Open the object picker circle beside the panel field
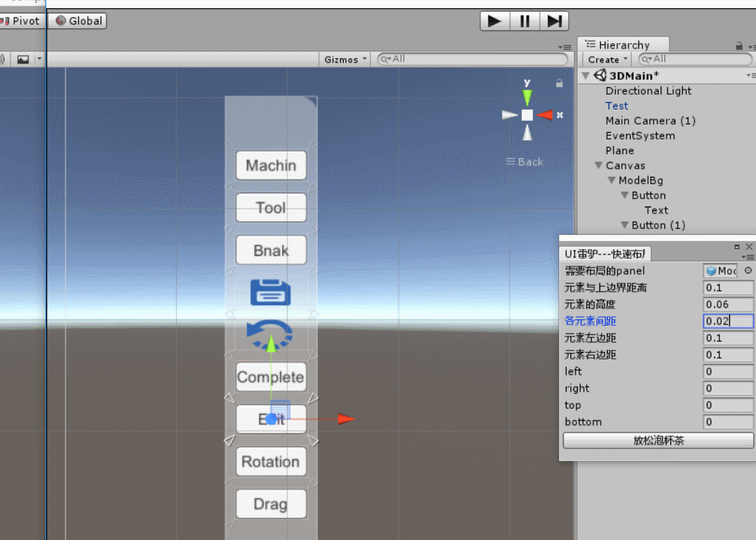 pos(748,271)
